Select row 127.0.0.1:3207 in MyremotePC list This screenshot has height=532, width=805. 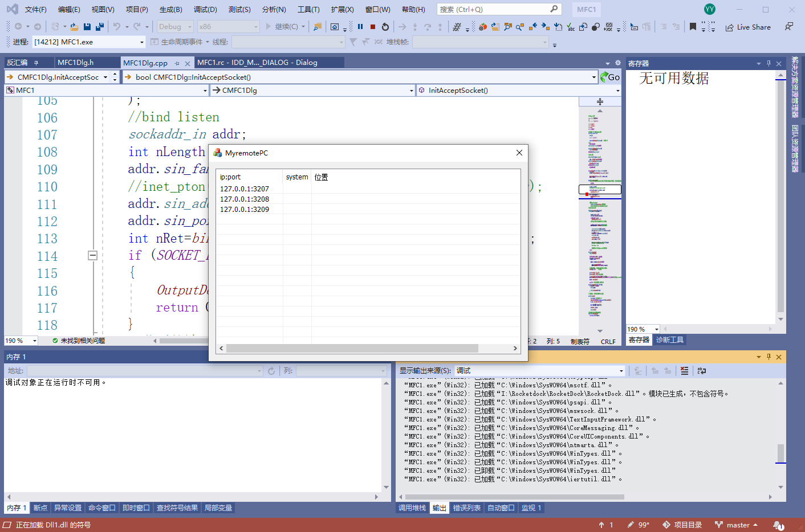368,189
